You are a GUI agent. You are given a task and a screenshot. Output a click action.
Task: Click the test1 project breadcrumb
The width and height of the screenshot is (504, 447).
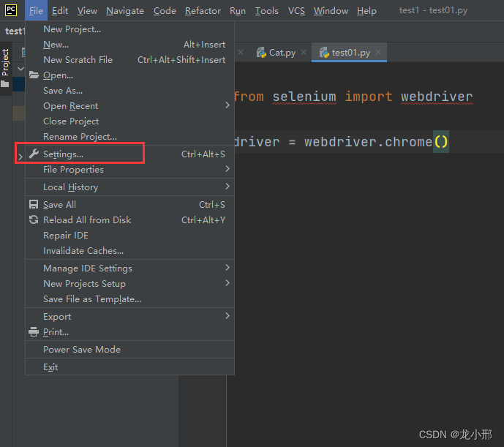click(x=15, y=31)
